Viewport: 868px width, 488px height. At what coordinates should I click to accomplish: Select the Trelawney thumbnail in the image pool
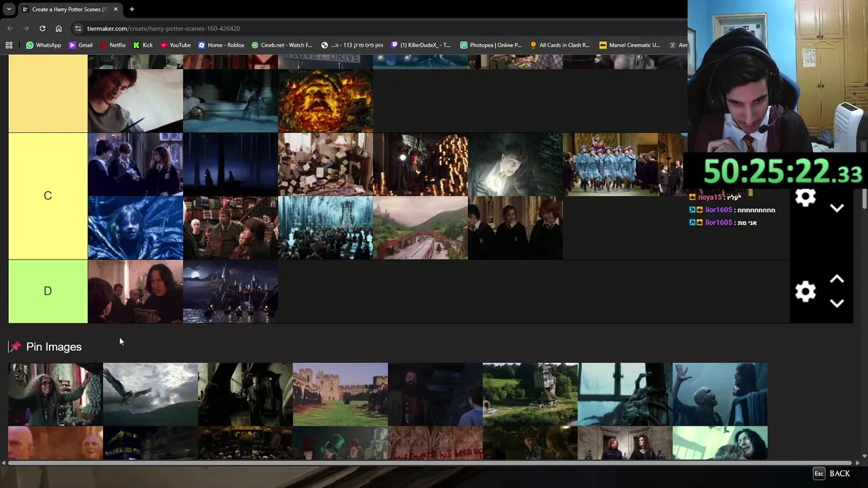tap(56, 394)
